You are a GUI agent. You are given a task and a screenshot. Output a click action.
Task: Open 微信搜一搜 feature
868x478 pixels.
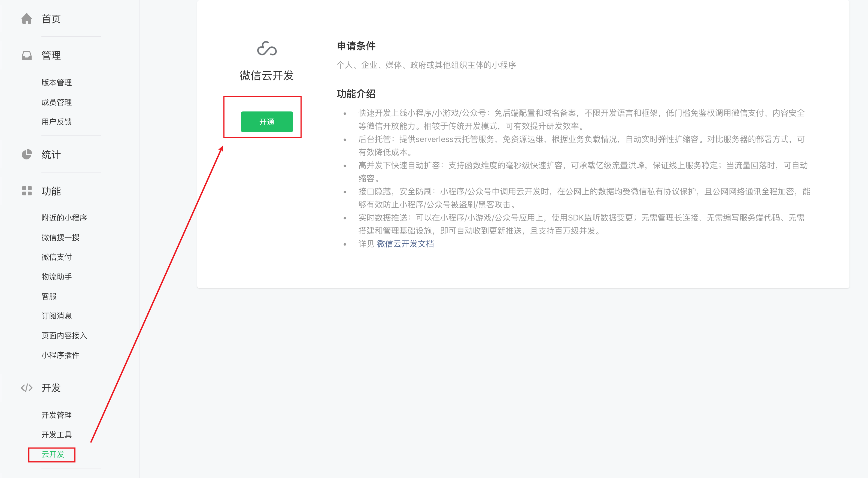60,237
